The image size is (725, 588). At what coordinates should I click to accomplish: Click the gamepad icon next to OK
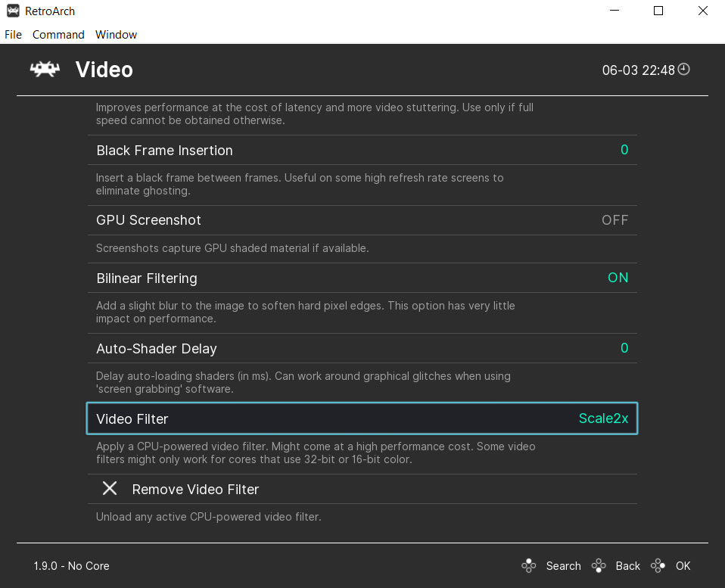pos(658,565)
